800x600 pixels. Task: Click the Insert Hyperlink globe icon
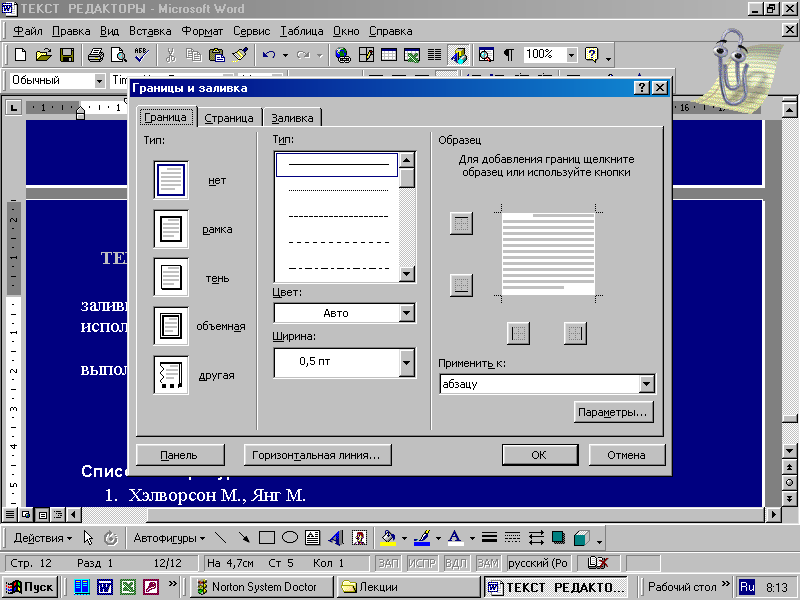343,55
